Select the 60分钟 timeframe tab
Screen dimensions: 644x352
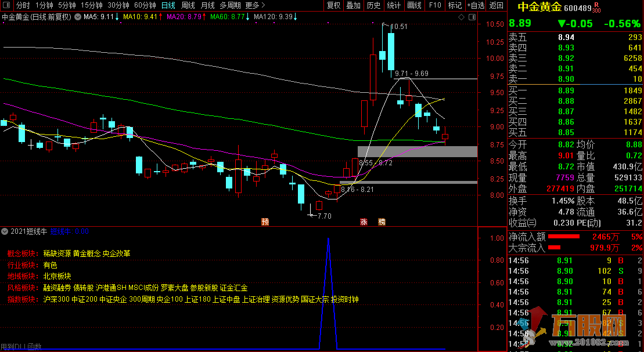145,5
